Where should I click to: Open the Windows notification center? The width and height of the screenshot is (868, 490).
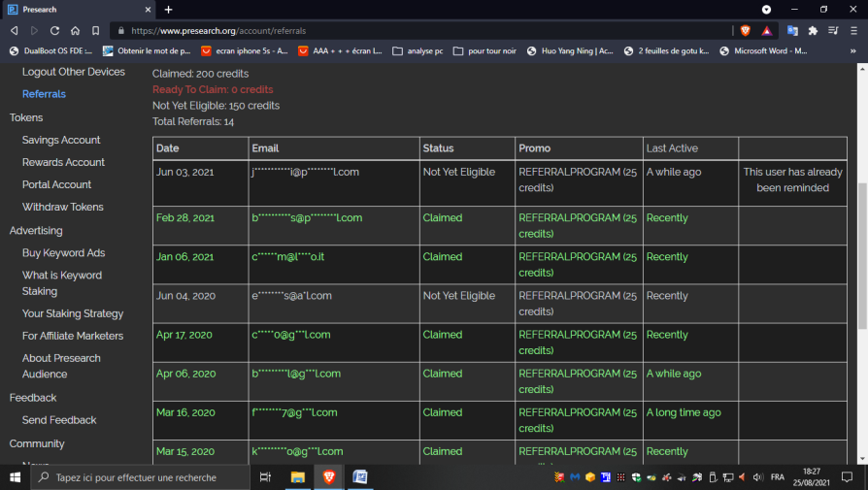pyautogui.click(x=847, y=477)
